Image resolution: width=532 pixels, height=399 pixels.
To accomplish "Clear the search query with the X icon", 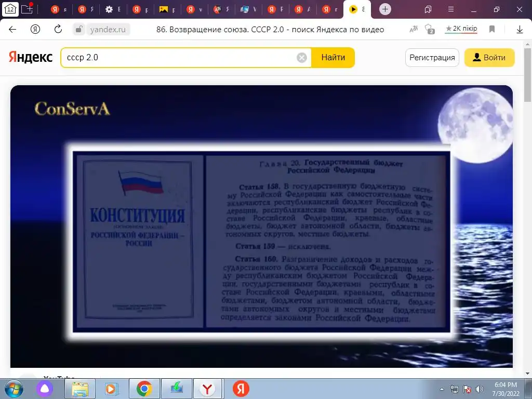I will coord(302,58).
